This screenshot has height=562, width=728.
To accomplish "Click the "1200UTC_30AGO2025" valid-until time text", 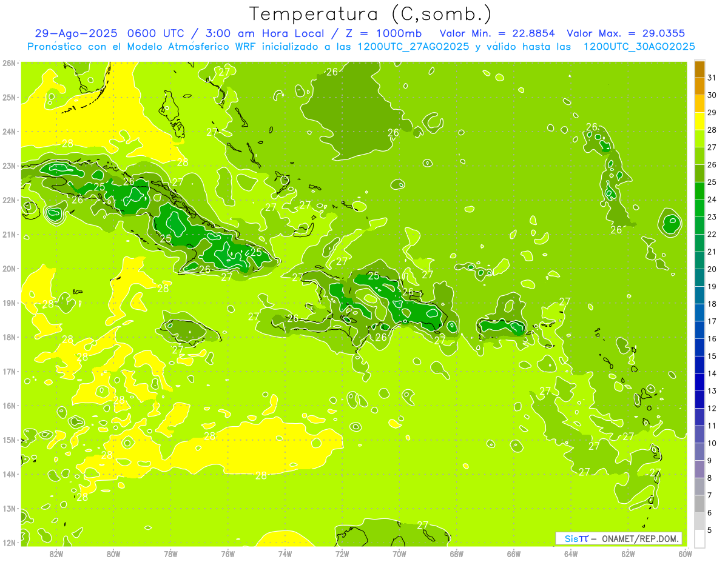I will 639,47.
